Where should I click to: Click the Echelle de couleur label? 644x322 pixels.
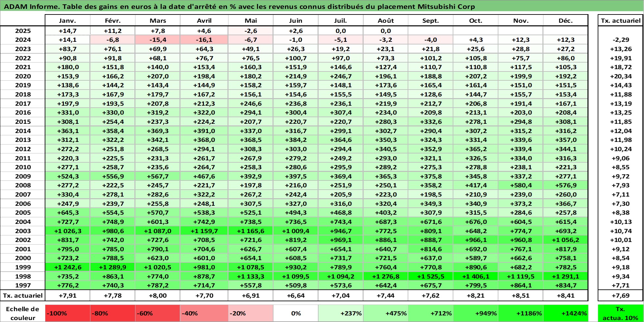23,313
